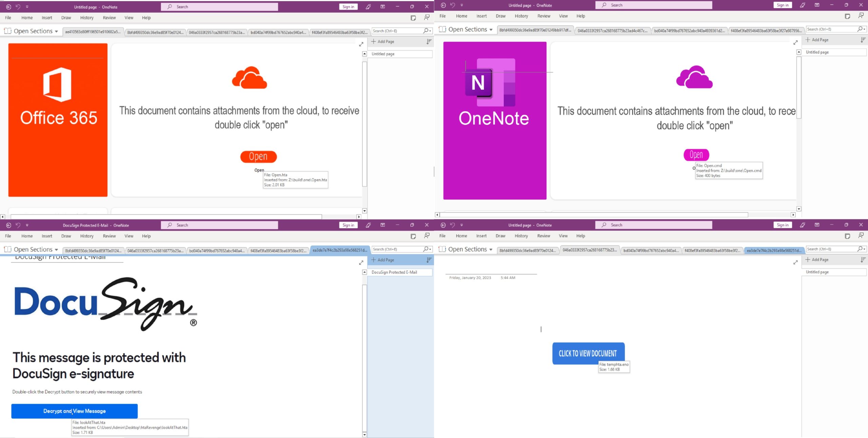This screenshot has height=438, width=868.
Task: Click the Add Page plus icon
Action: point(374,41)
